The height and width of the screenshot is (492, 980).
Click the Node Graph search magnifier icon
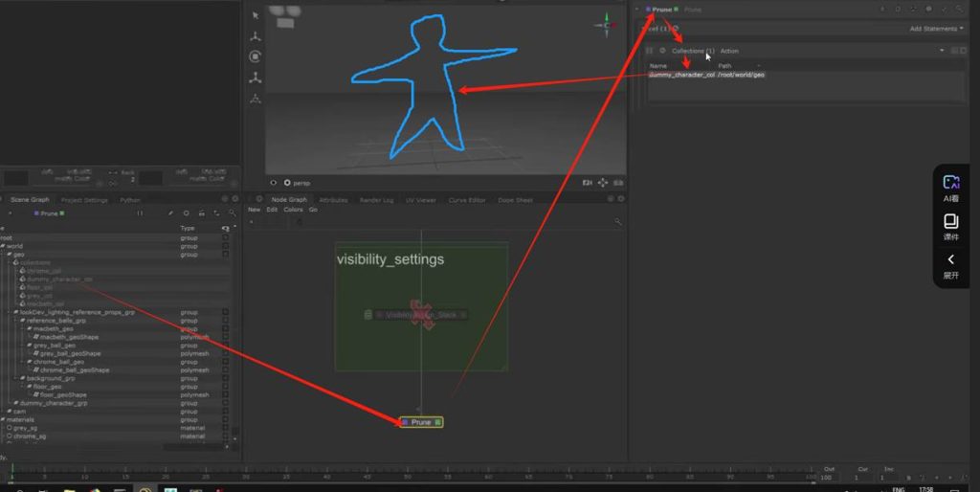point(618,221)
